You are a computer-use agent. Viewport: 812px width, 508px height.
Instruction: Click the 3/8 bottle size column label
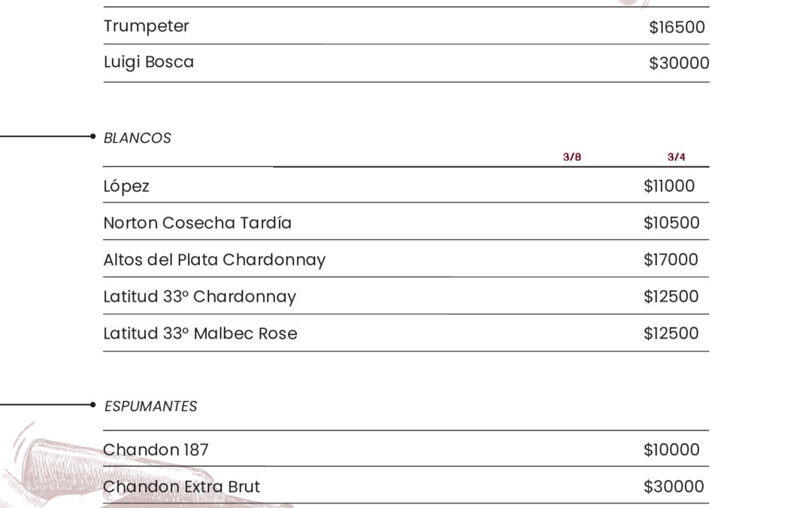[x=572, y=157]
